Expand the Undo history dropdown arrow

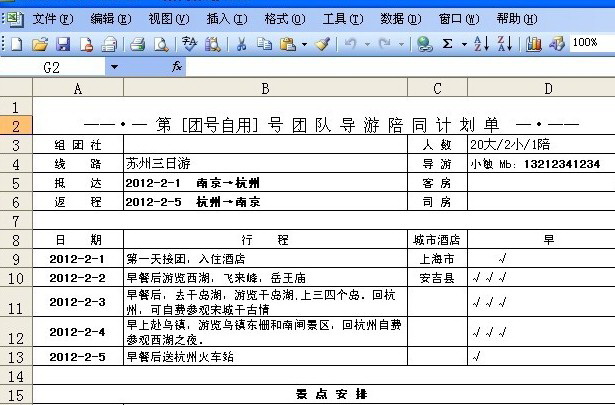point(367,44)
